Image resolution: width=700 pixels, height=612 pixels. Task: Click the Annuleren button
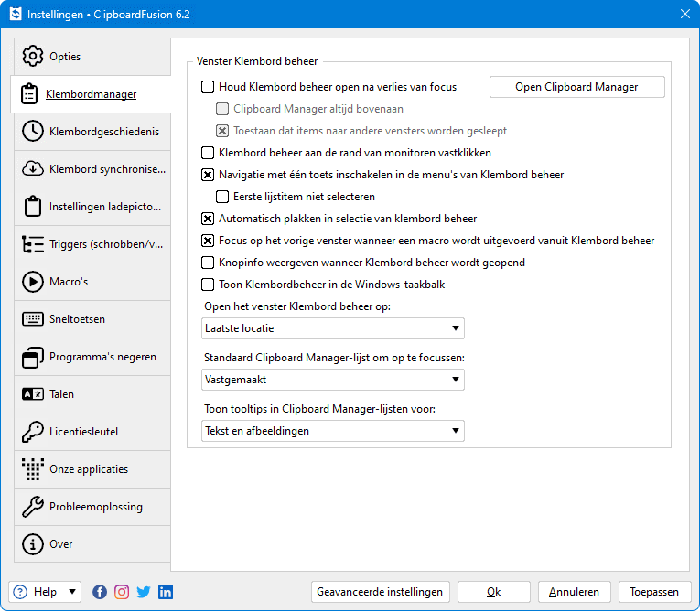(x=574, y=592)
